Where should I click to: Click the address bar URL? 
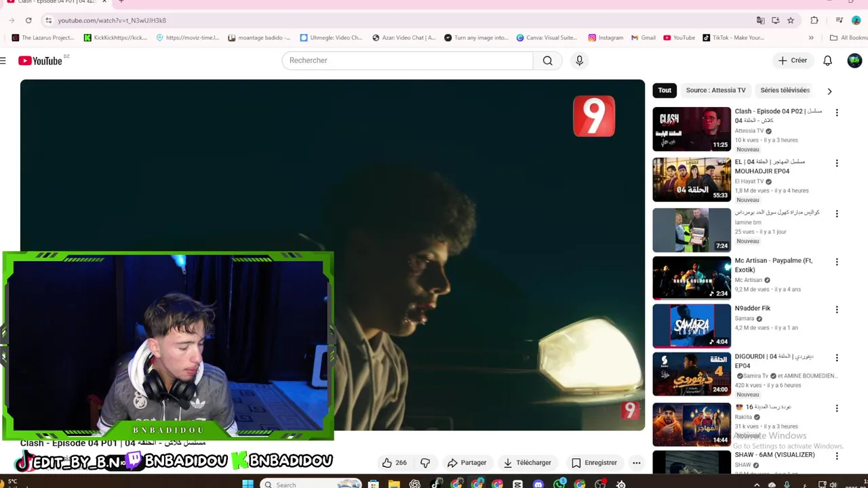pos(112,20)
